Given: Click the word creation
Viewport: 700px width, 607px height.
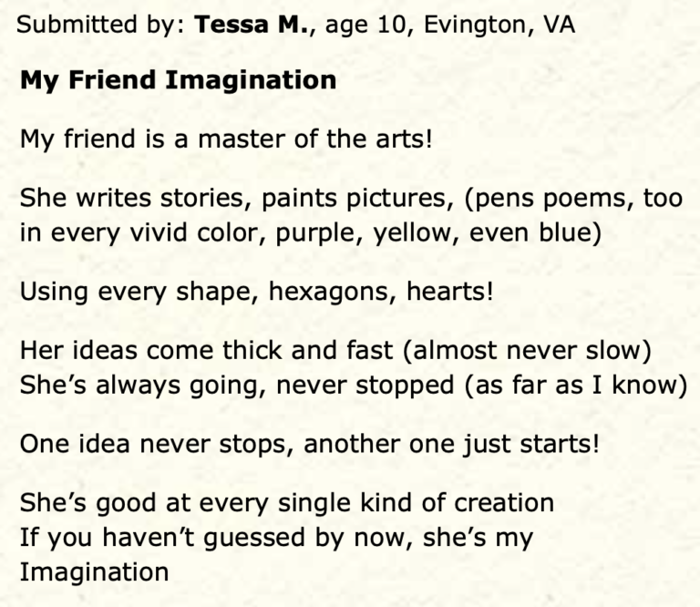Looking at the screenshot, I should [504, 502].
